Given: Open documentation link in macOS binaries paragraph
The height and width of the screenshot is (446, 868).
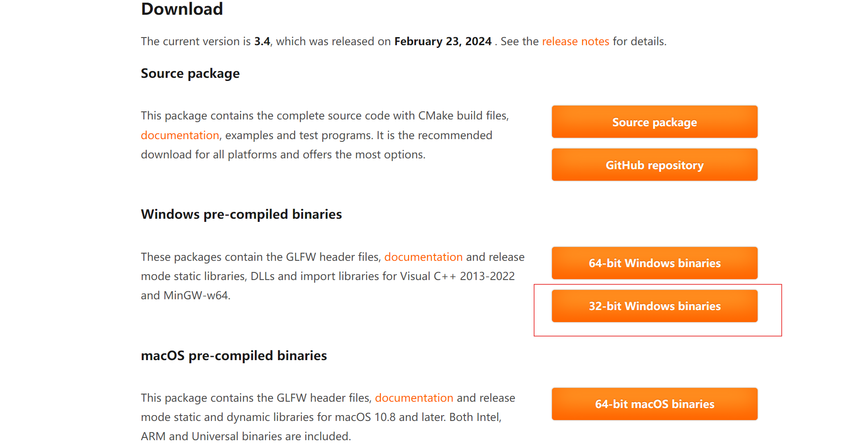Looking at the screenshot, I should pos(413,398).
